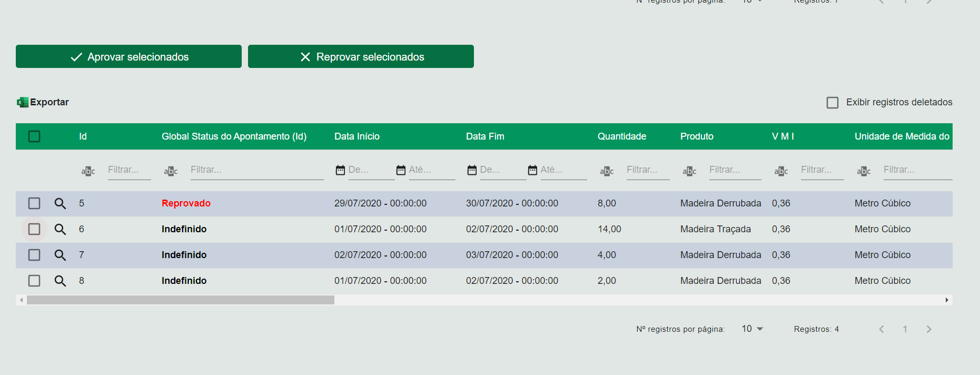The height and width of the screenshot is (375, 980).
Task: Select all rows with header checkbox
Action: (x=34, y=136)
